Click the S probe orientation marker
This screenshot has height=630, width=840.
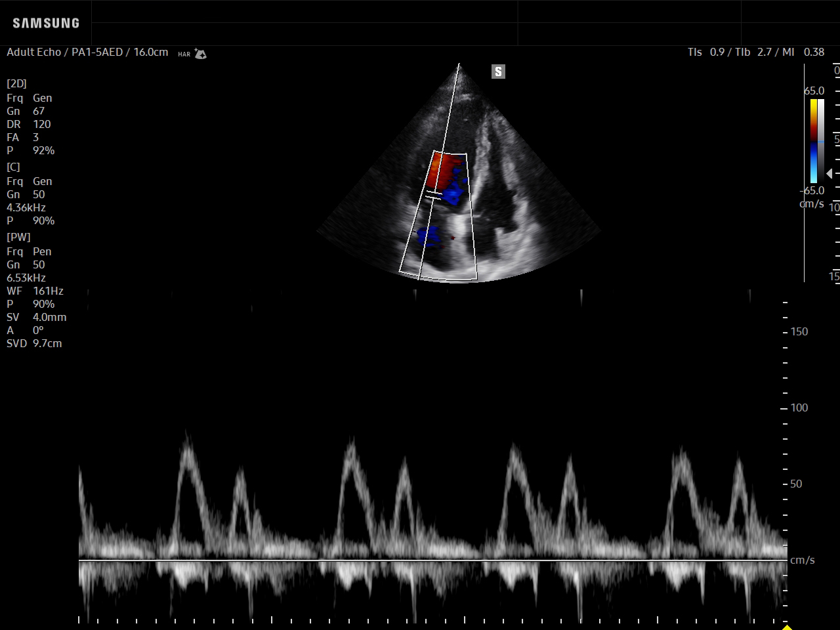(x=498, y=72)
